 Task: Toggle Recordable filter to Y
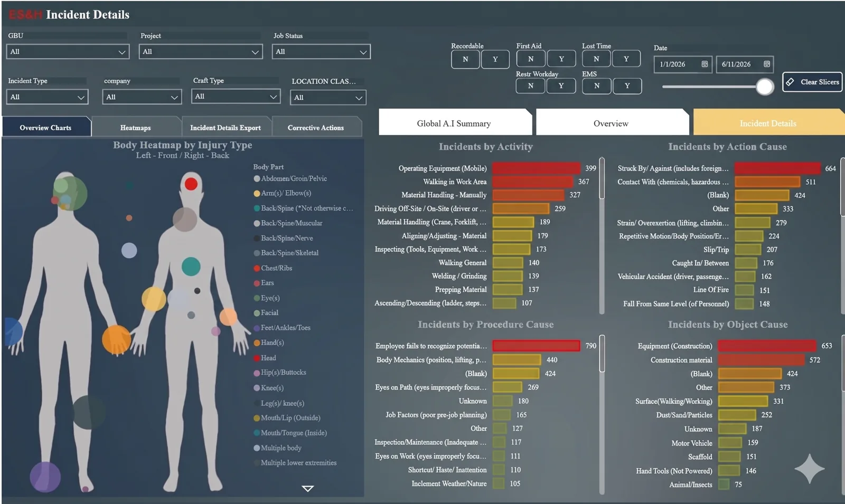(x=495, y=59)
